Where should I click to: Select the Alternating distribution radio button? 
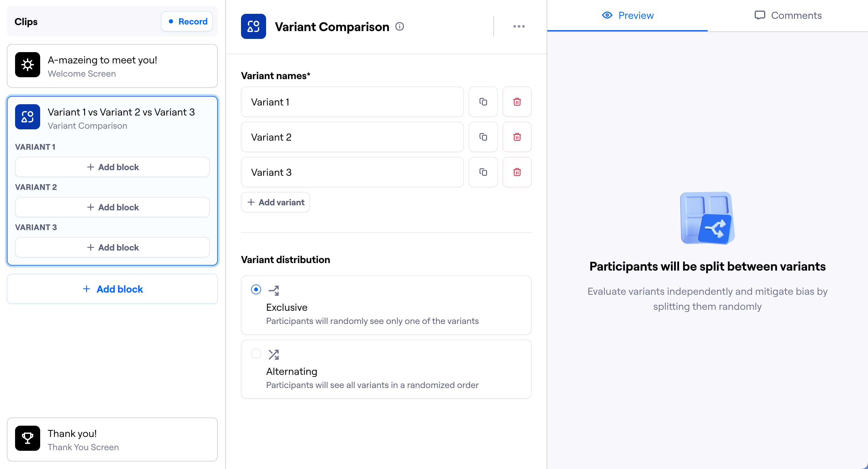(256, 353)
